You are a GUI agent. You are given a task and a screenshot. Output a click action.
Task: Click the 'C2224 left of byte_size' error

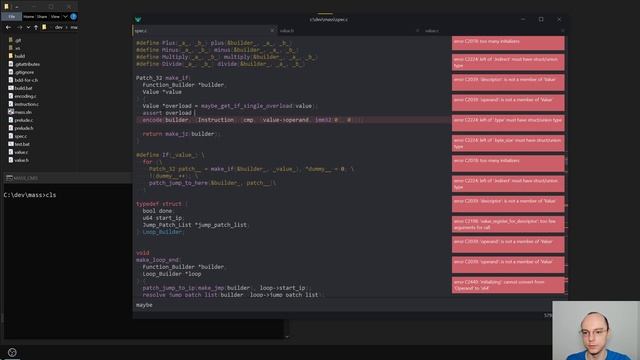click(x=508, y=143)
